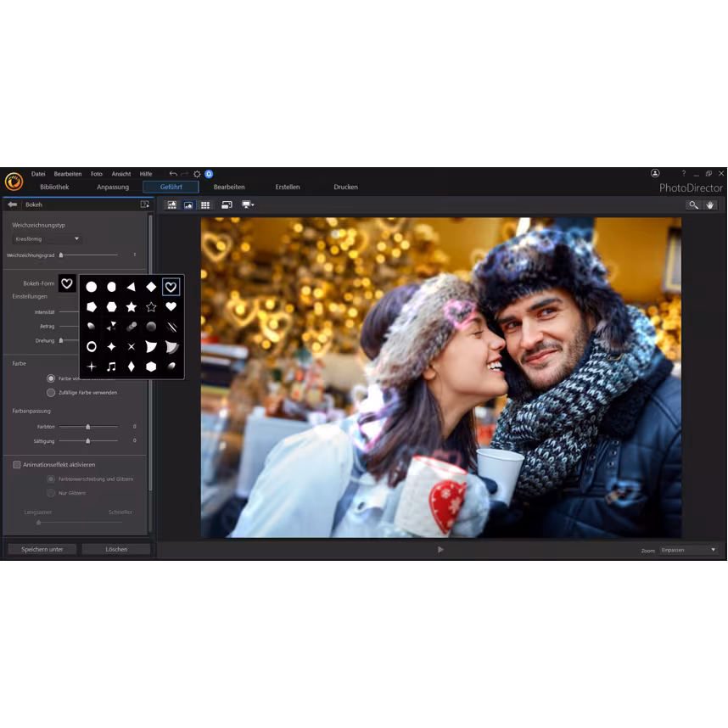Click the before/after comparison icon in the toolbar
The height and width of the screenshot is (728, 728).
click(x=172, y=204)
